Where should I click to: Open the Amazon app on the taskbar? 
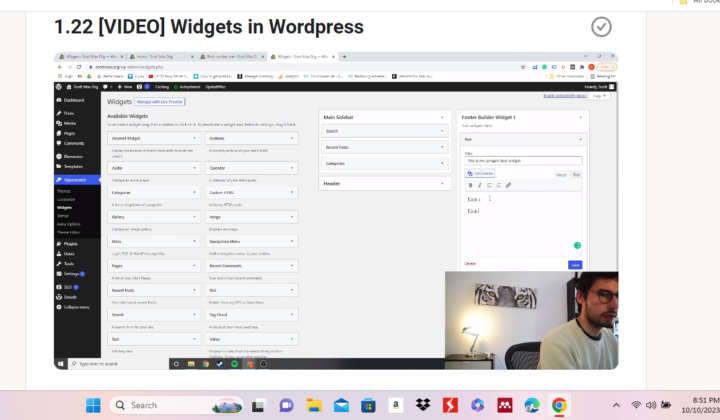(395, 405)
